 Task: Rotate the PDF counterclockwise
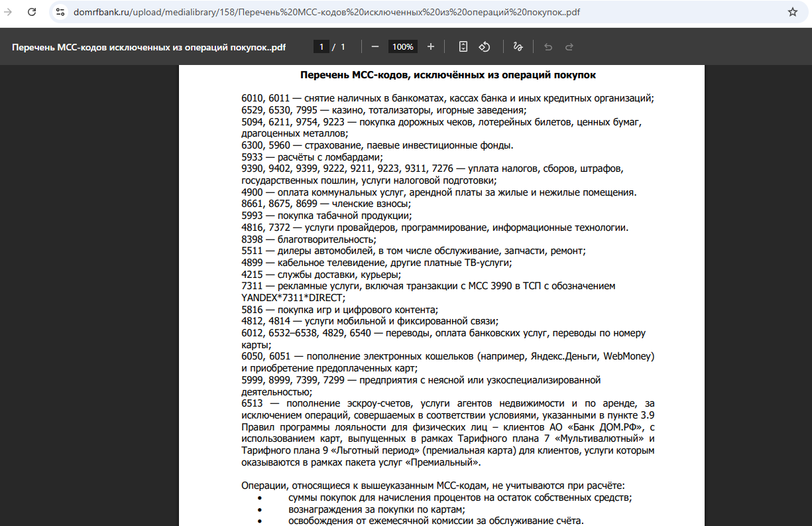coord(485,46)
